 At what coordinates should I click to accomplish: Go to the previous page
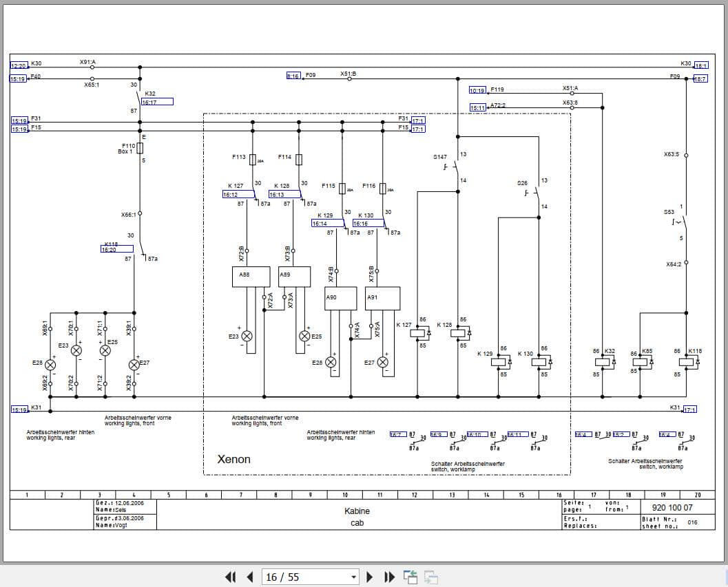click(x=250, y=577)
